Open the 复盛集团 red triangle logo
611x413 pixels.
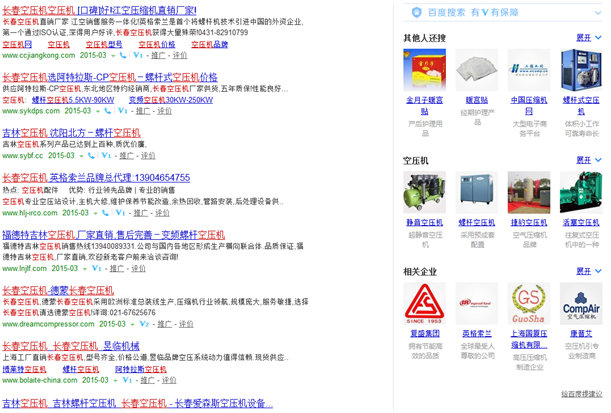[x=424, y=304]
